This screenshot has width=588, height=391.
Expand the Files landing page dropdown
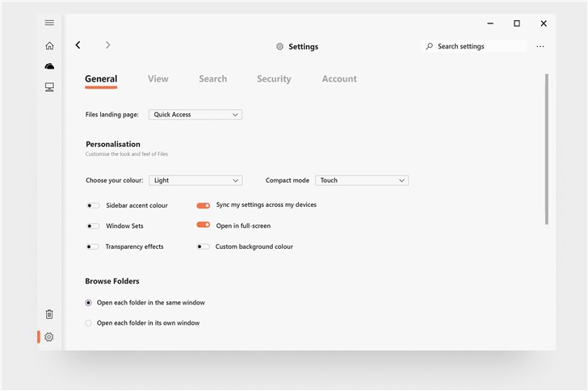click(195, 115)
